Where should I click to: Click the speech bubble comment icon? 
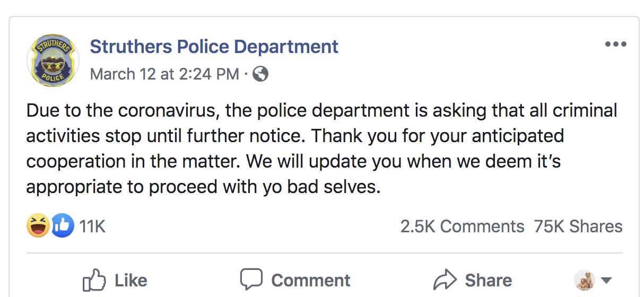(251, 279)
